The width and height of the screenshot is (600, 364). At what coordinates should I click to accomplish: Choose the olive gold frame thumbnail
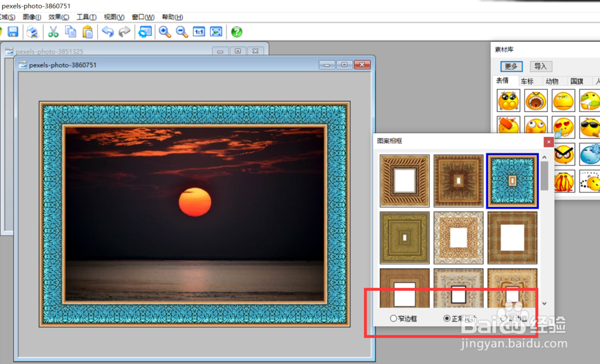404,238
